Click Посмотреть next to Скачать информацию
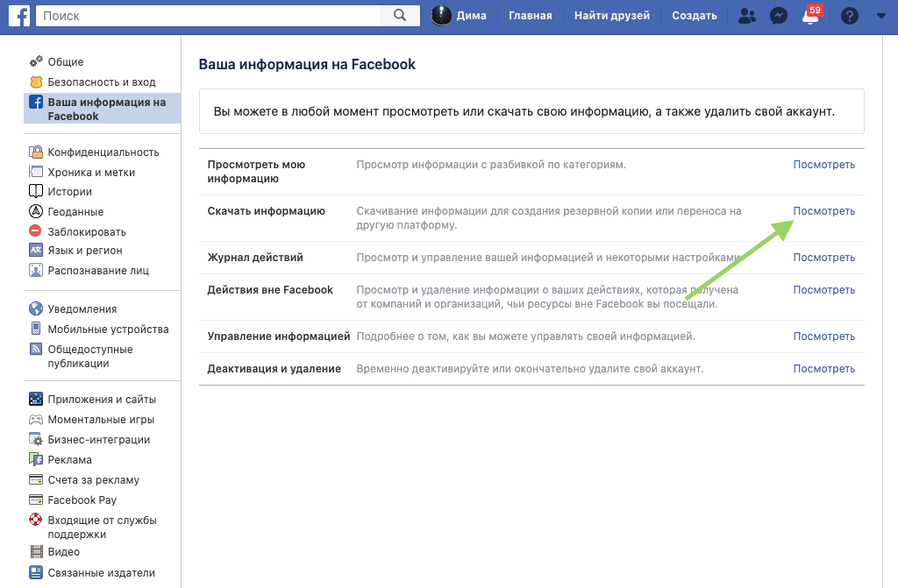The height and width of the screenshot is (588, 898). pyautogui.click(x=823, y=211)
